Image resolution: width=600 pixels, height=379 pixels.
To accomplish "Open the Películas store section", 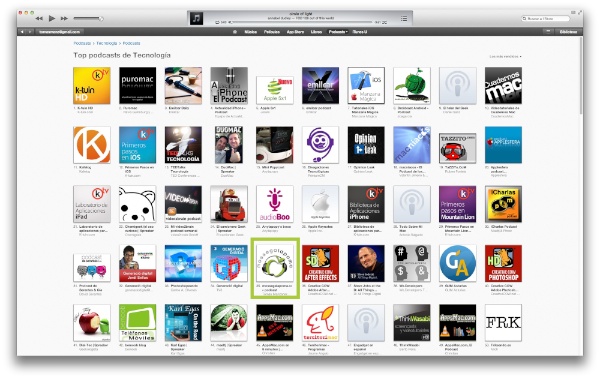I will click(x=272, y=32).
